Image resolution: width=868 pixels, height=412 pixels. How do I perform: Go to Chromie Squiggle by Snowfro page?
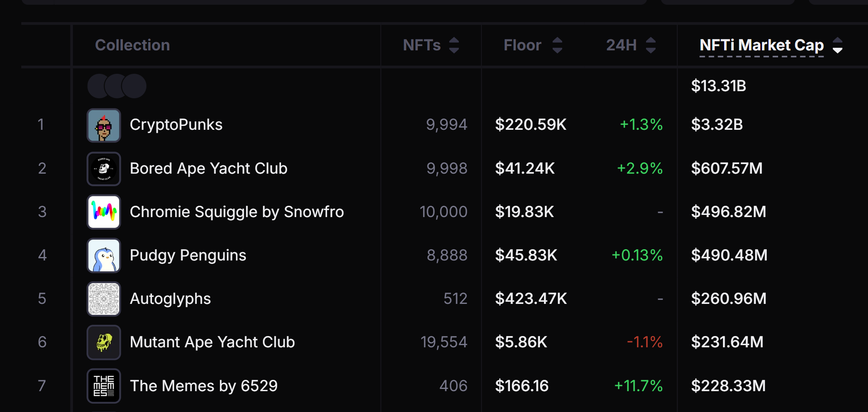pos(237,212)
